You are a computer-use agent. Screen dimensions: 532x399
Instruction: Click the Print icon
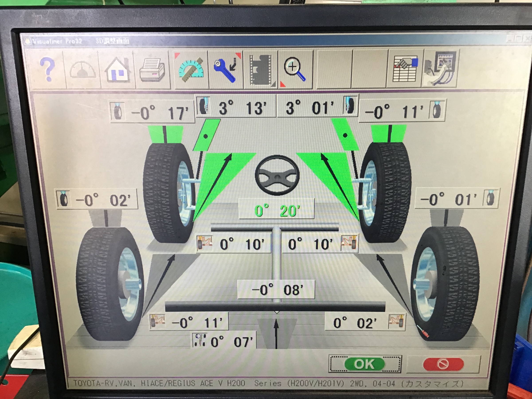pyautogui.click(x=153, y=70)
